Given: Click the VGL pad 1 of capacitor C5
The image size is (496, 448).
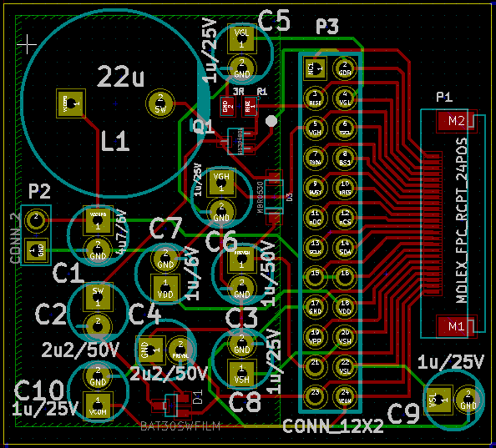Looking at the screenshot, I should tap(241, 38).
